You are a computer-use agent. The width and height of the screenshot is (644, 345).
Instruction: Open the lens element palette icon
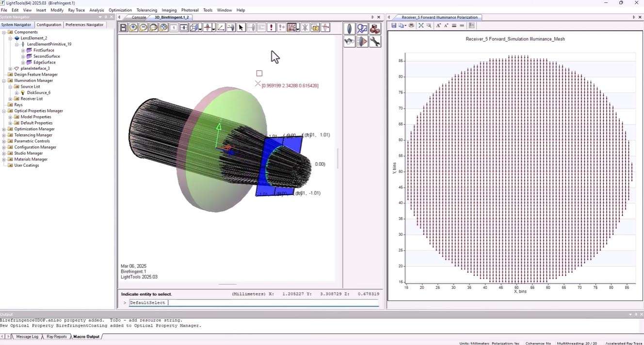[350, 29]
